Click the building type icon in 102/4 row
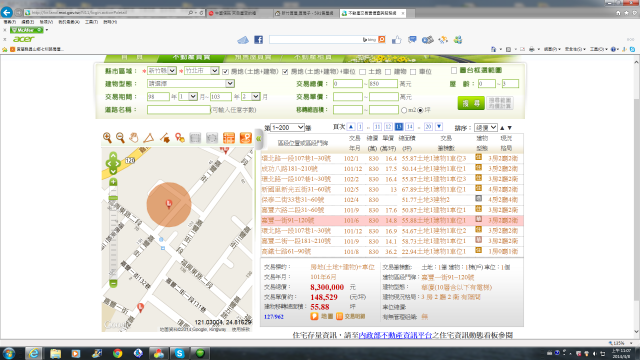Viewport: 640px width, 360px height. pos(478,199)
